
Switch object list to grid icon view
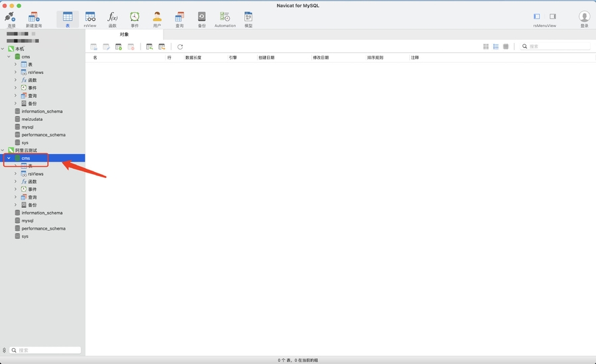point(486,47)
